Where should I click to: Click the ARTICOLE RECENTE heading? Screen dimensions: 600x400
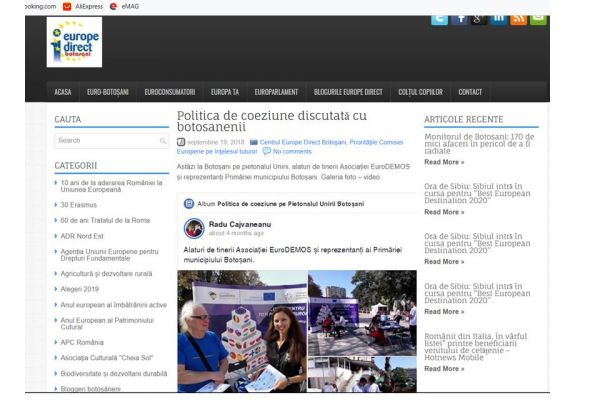464,120
